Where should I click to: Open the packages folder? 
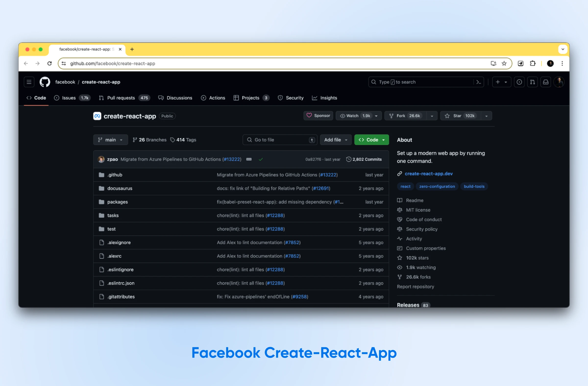pos(117,202)
